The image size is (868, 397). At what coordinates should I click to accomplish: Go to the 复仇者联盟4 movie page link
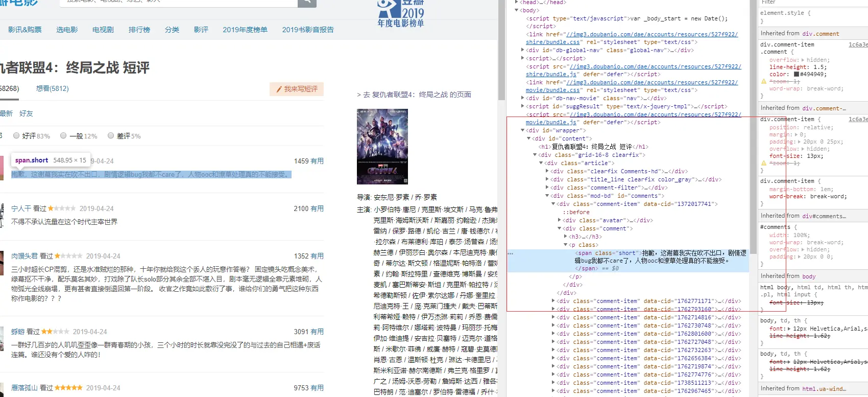(414, 95)
